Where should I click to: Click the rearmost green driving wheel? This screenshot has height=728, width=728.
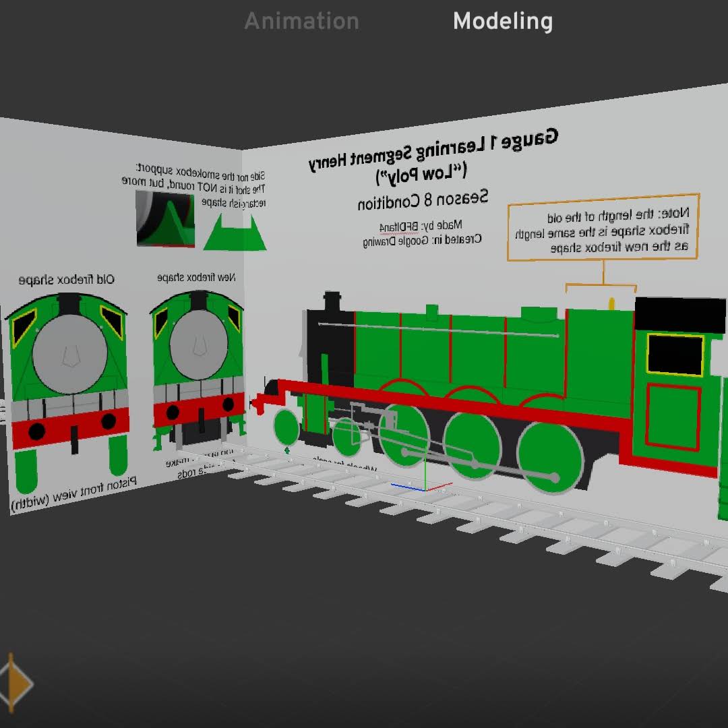pyautogui.click(x=550, y=457)
